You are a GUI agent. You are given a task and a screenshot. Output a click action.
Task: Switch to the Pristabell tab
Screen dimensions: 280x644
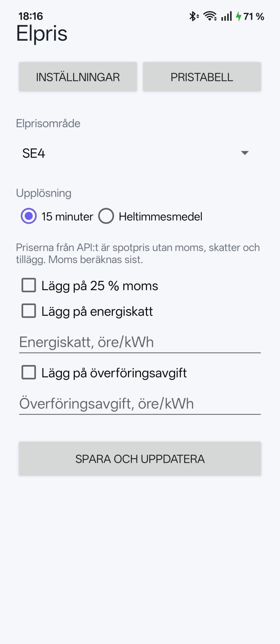tap(202, 77)
